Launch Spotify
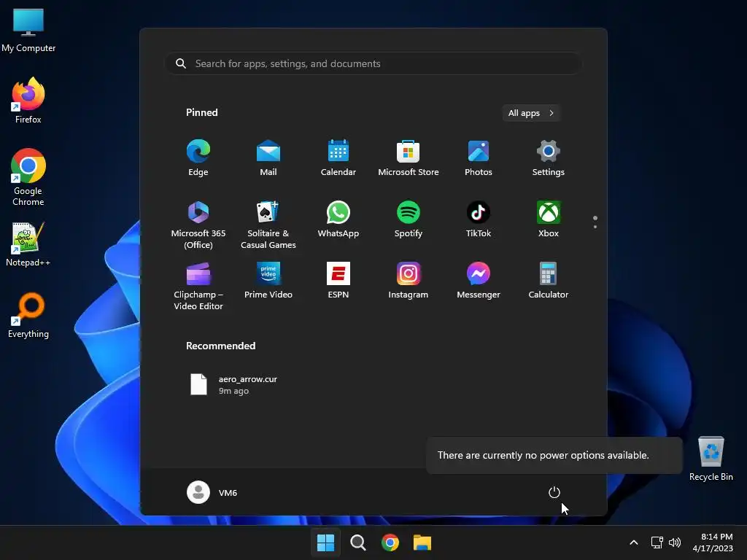This screenshot has width=747, height=560. [409, 219]
